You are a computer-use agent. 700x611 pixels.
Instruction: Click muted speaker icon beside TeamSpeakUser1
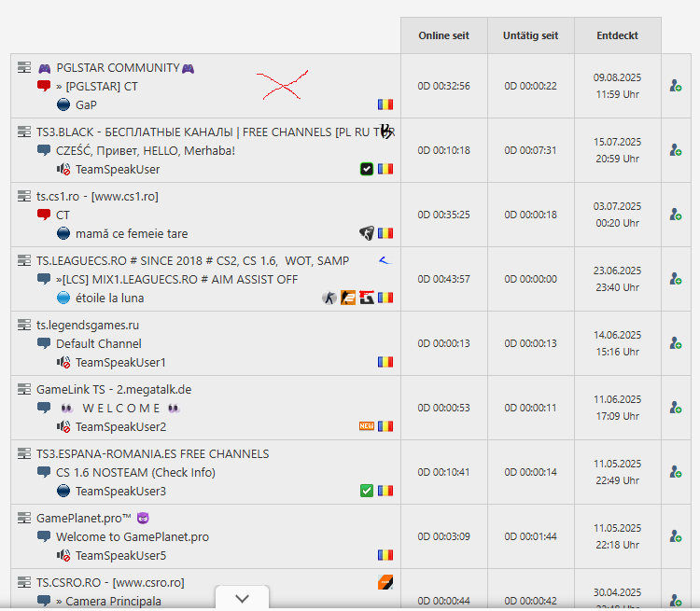63,362
